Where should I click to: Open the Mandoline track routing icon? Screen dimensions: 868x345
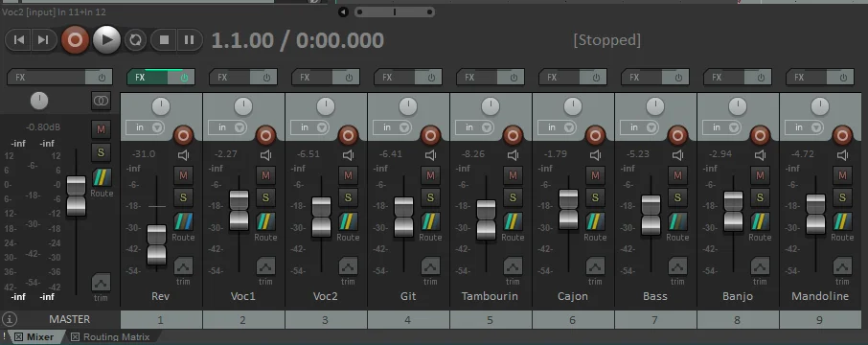[x=842, y=221]
